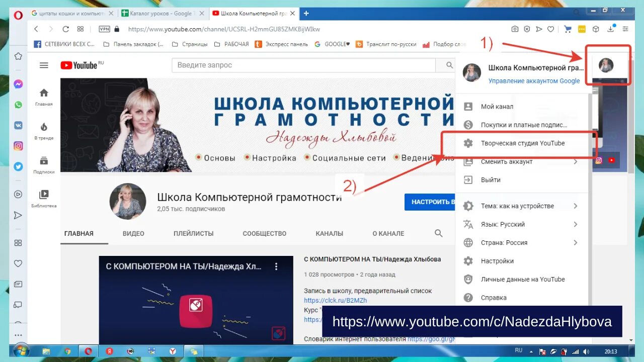
Task: Open a new tab with the plus button
Action: [x=306, y=14]
